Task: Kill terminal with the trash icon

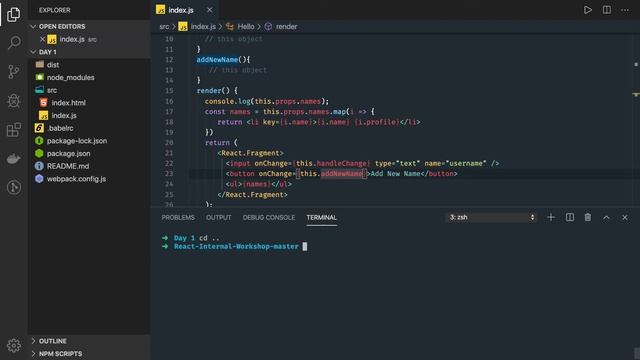Action: pyautogui.click(x=588, y=217)
